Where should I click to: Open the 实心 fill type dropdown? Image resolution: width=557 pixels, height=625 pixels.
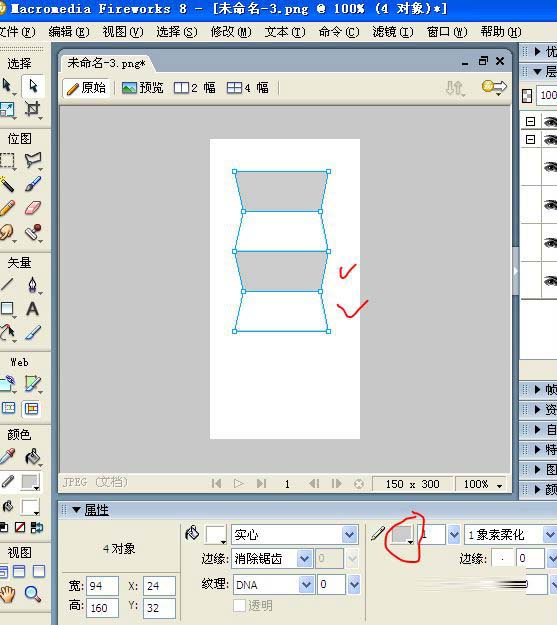[350, 535]
